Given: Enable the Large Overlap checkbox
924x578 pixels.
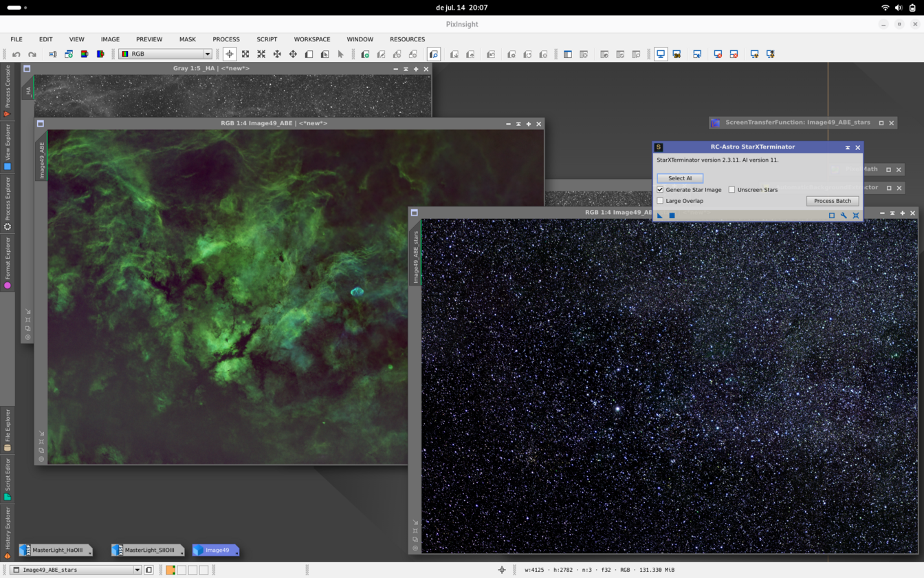Looking at the screenshot, I should click(660, 201).
